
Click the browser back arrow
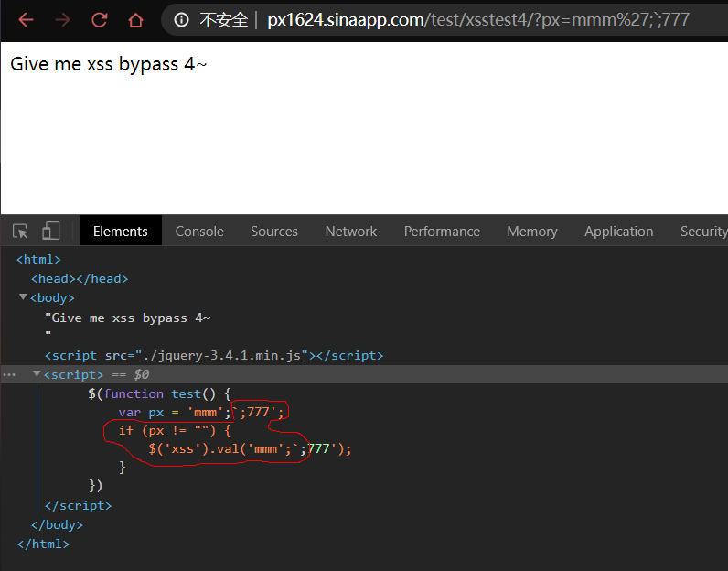coord(26,19)
